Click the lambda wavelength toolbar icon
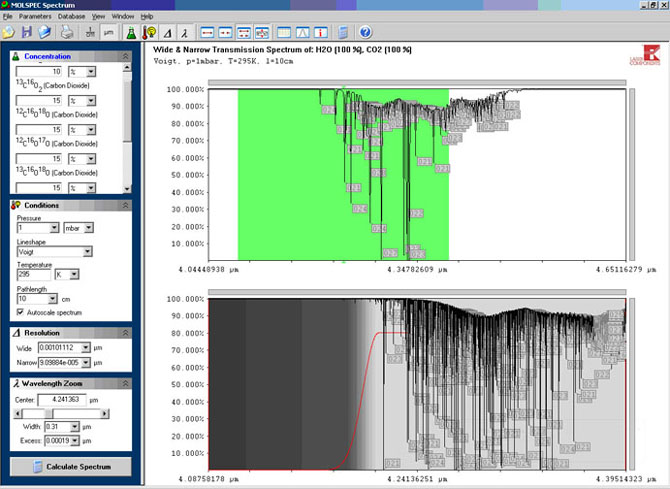 [x=184, y=32]
